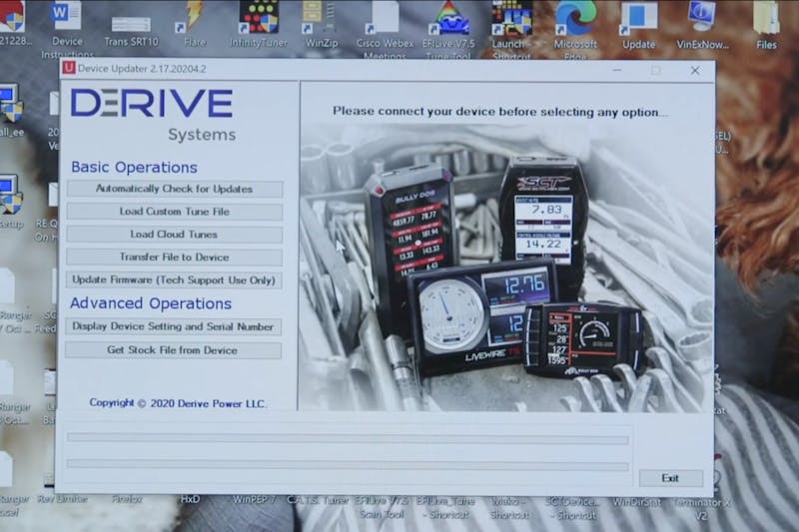
Task: Select the Files folder icon
Action: (x=766, y=17)
